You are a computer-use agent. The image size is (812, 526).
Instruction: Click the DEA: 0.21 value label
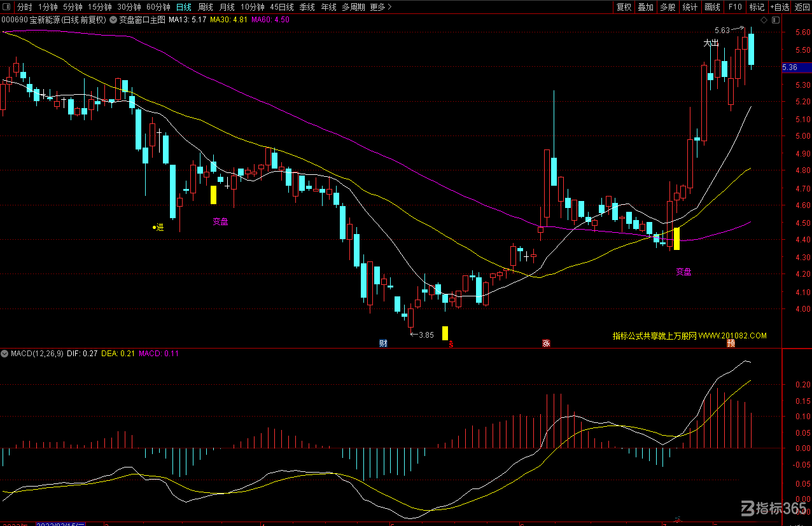pos(118,353)
